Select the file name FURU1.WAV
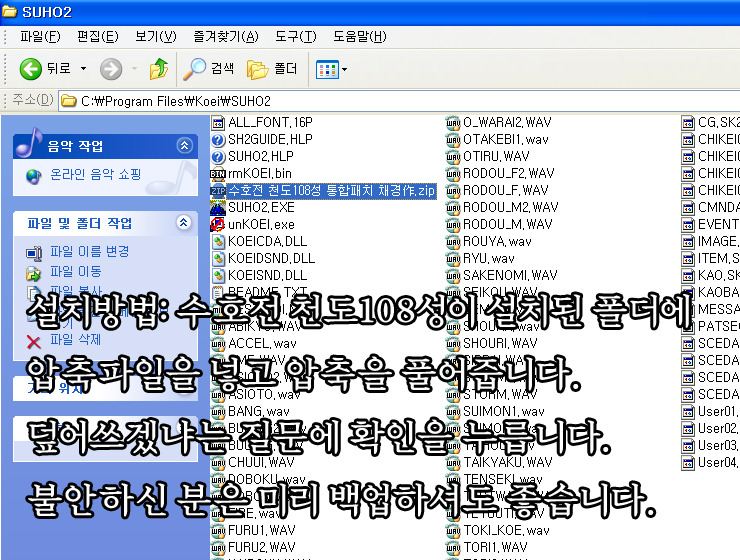Viewport: 740px width, 560px height. tap(261, 531)
